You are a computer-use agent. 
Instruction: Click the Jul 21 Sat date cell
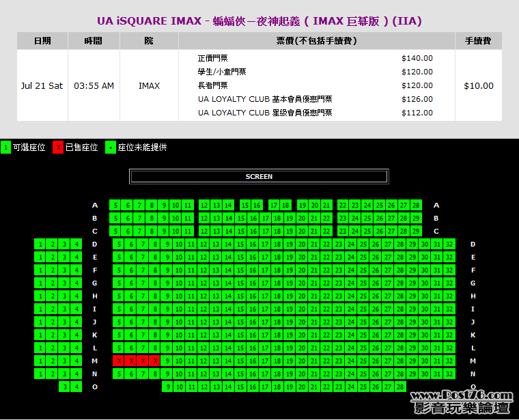click(x=42, y=86)
